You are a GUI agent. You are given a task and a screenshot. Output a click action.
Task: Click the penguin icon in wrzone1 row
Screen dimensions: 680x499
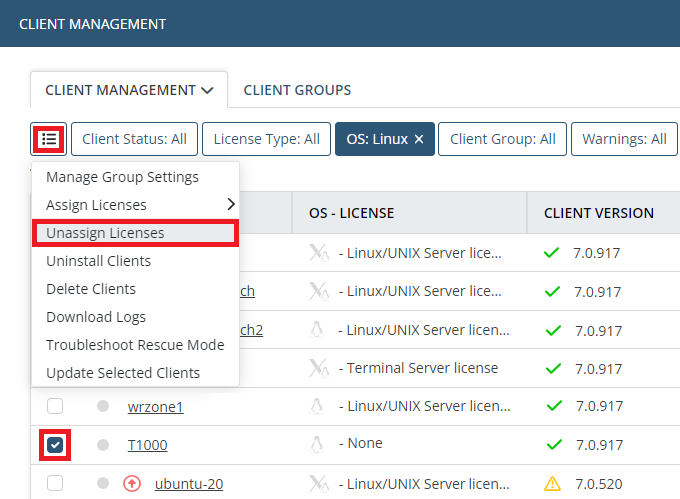click(317, 406)
